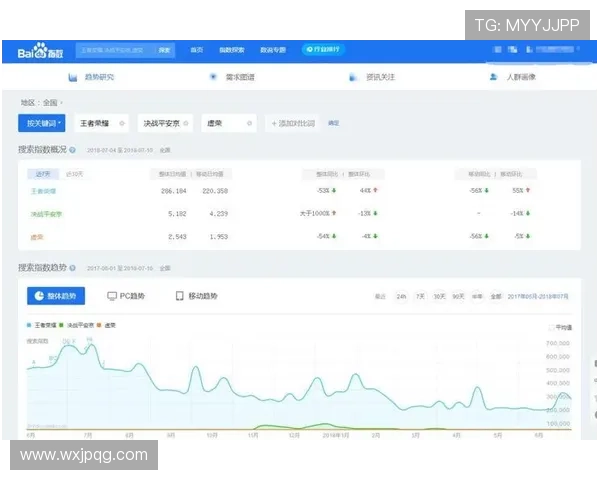Click the 添加对比词 button
This screenshot has height=480, width=600.
tap(293, 123)
